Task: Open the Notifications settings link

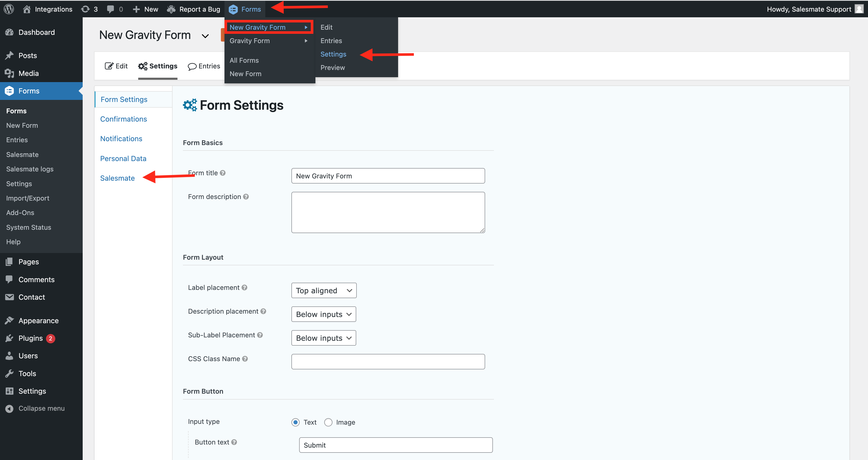Action: pyautogui.click(x=121, y=139)
